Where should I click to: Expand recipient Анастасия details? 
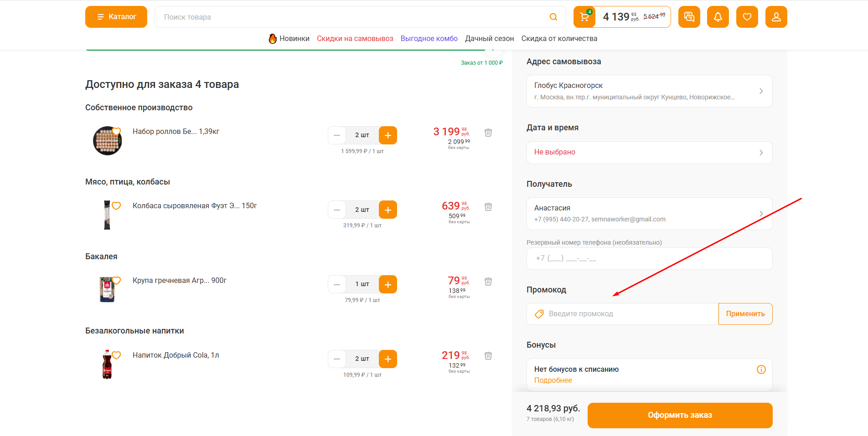[649, 213]
